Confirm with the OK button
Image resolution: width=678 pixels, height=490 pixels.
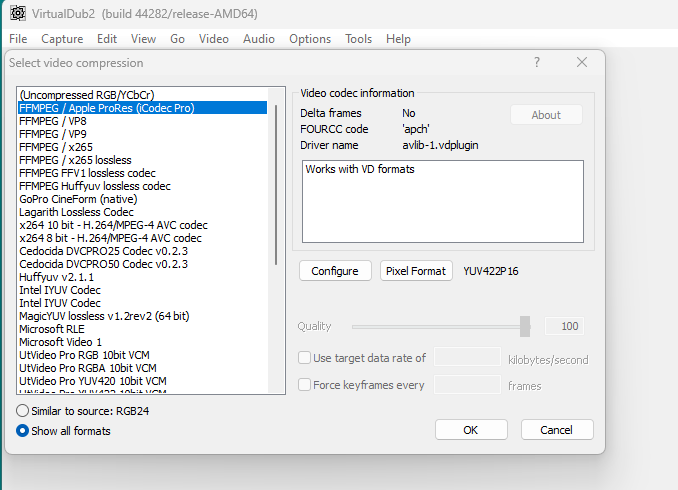[x=471, y=430]
